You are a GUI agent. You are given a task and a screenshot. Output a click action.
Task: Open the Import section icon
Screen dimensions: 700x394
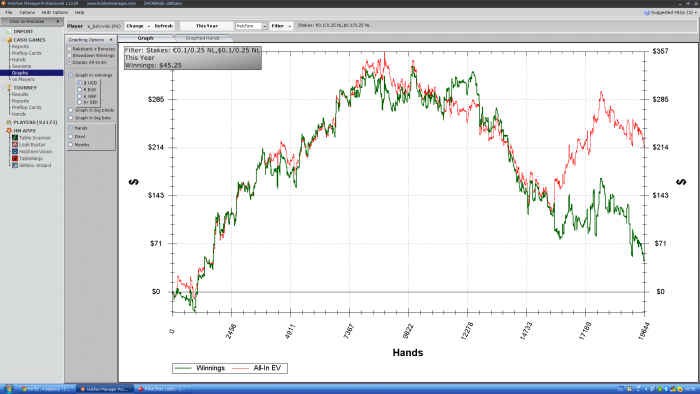click(8, 32)
